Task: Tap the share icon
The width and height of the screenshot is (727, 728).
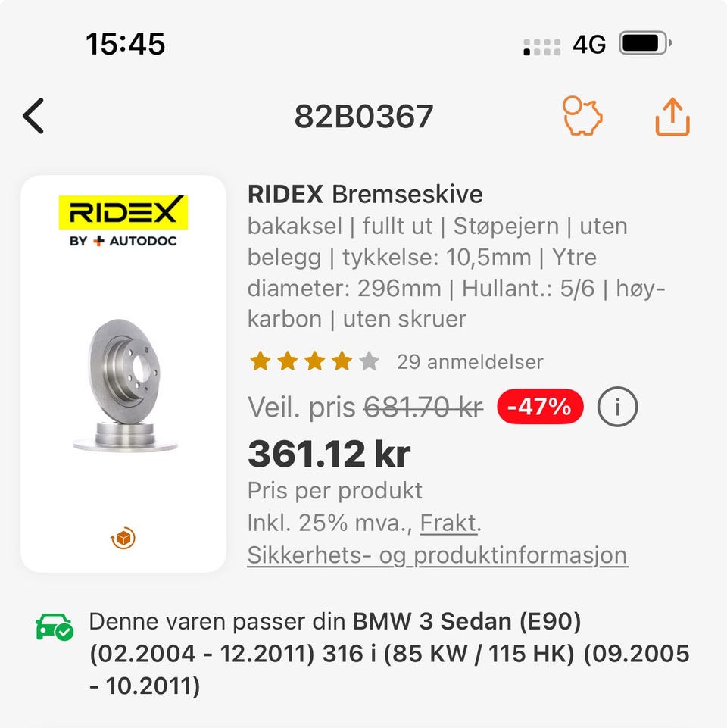Action: [672, 117]
